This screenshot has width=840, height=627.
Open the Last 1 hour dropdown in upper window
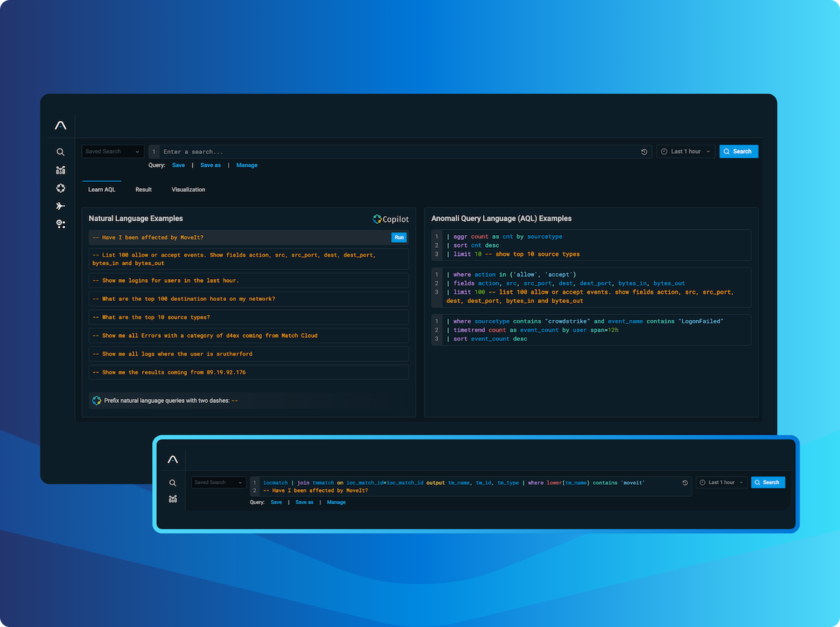[685, 151]
